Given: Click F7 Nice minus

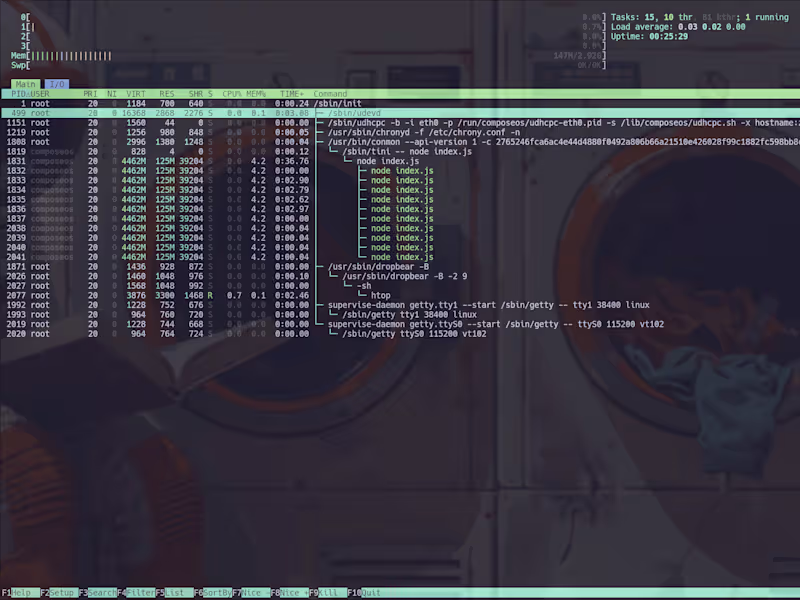Looking at the screenshot, I should [251, 592].
